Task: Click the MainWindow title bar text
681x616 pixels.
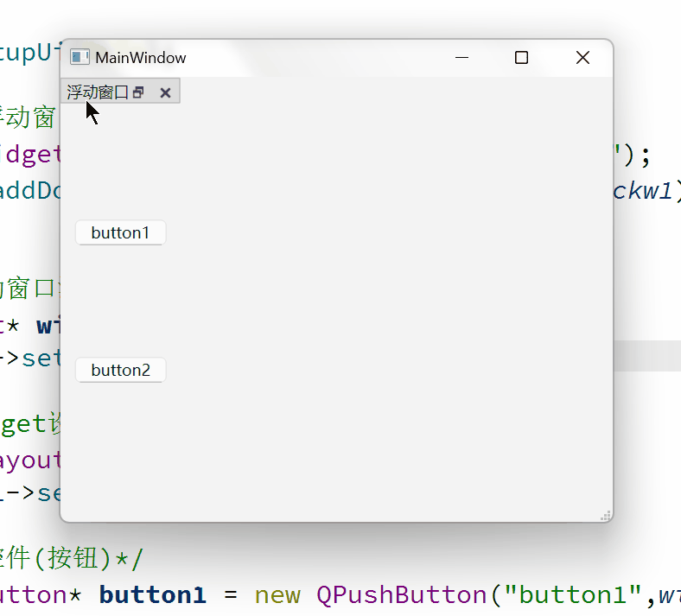Action: point(140,58)
